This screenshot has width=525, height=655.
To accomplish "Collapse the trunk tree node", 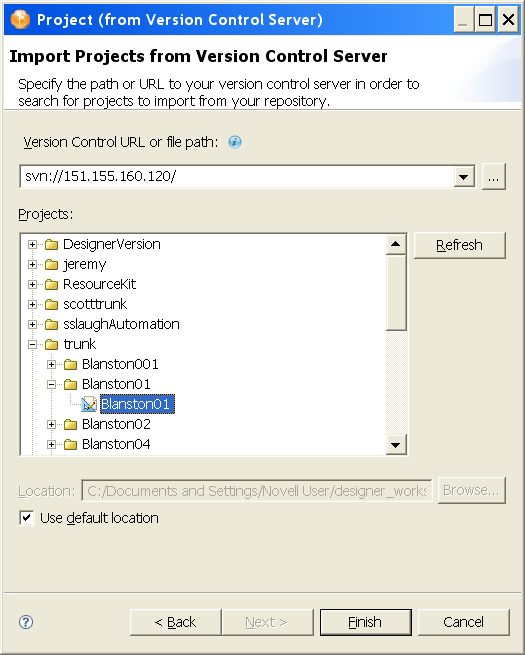I will click(x=32, y=344).
